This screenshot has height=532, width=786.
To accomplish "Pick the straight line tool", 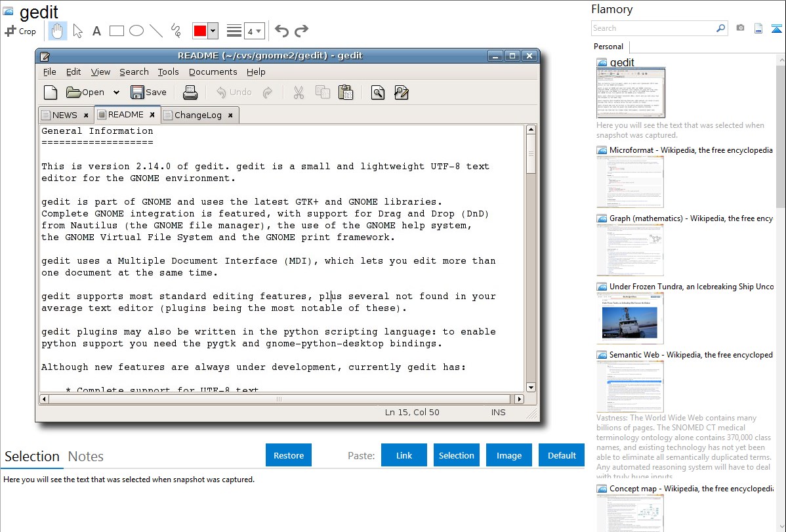I will [156, 31].
